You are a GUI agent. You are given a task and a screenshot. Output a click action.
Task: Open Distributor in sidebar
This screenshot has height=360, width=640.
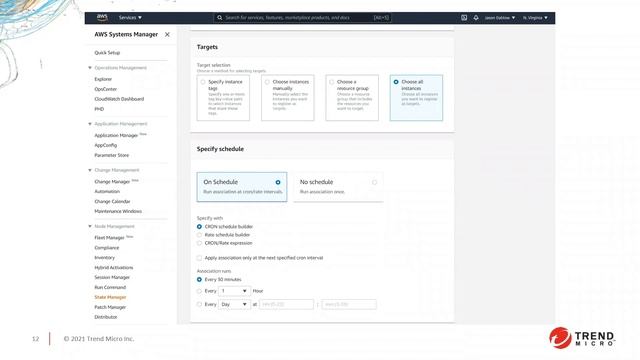click(106, 317)
